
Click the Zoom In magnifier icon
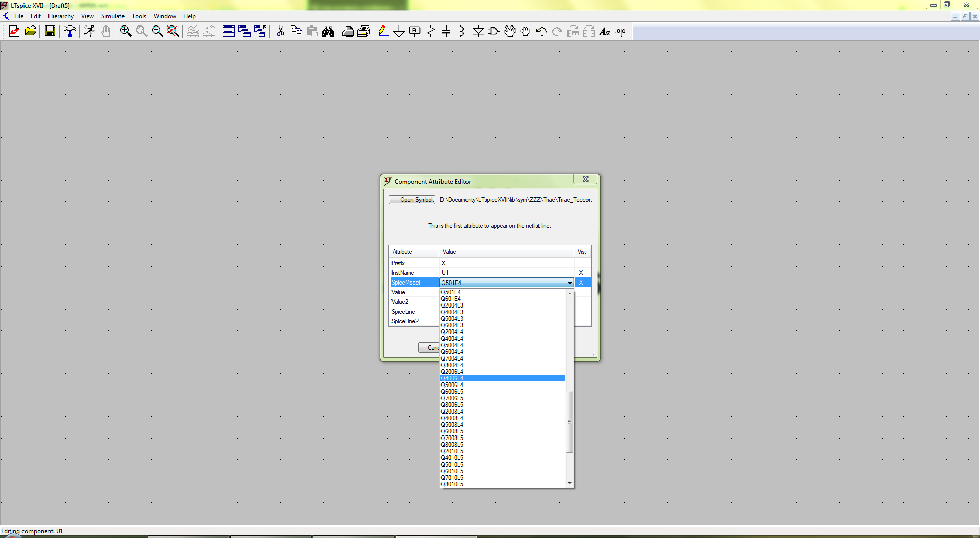coord(126,32)
